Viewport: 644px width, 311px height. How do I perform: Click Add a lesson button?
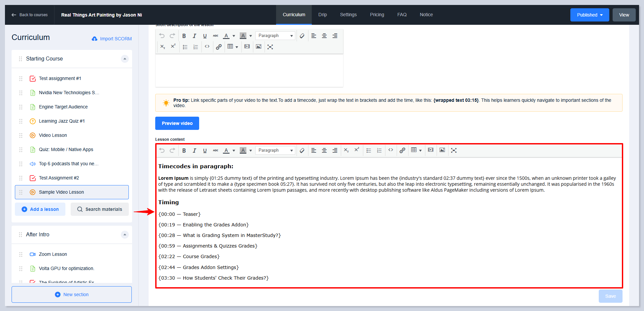point(40,209)
